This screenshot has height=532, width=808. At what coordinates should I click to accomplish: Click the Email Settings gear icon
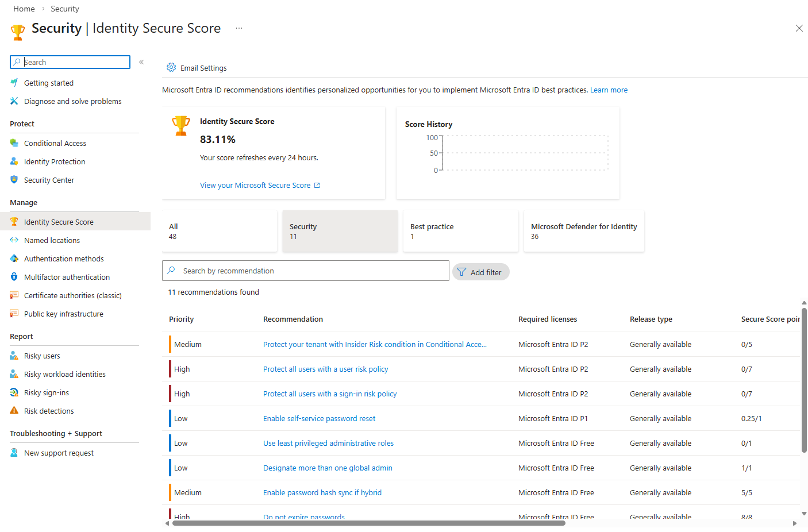pyautogui.click(x=171, y=67)
